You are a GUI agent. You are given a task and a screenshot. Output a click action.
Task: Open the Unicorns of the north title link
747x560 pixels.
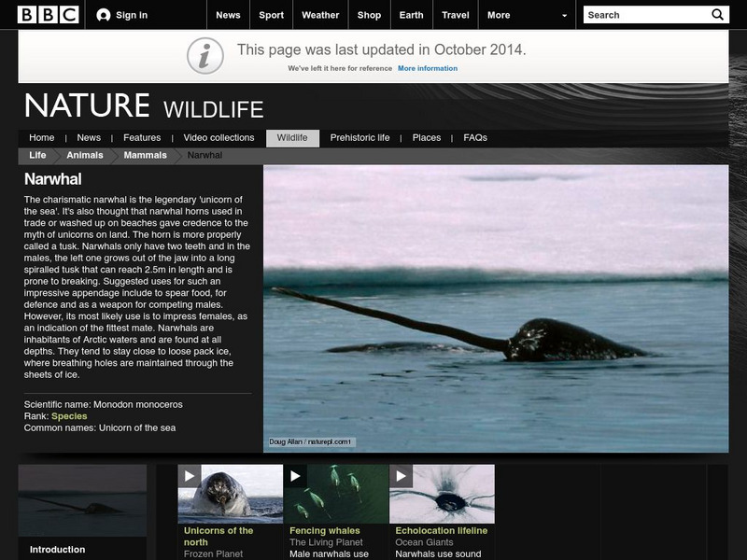(x=218, y=536)
